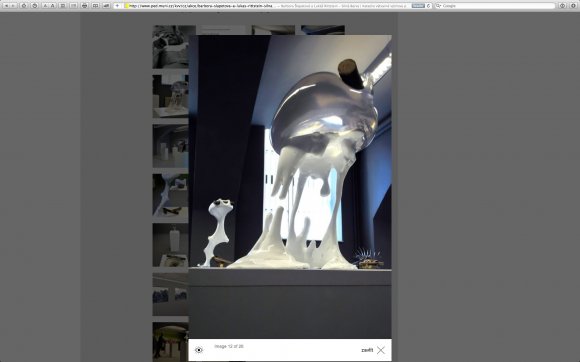Click the enlarged sculpture photo in lightbox
Image resolution: width=580 pixels, height=362 pixels.
pos(290,187)
